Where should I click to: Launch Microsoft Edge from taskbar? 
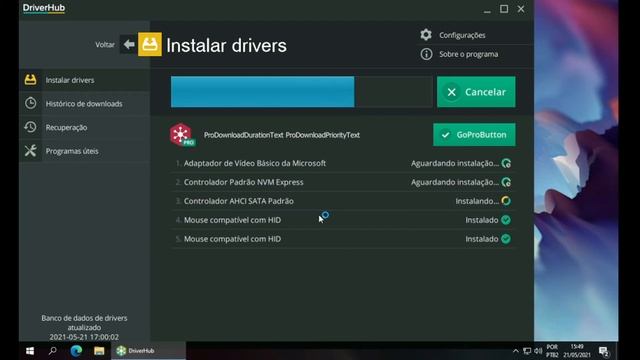click(76, 351)
